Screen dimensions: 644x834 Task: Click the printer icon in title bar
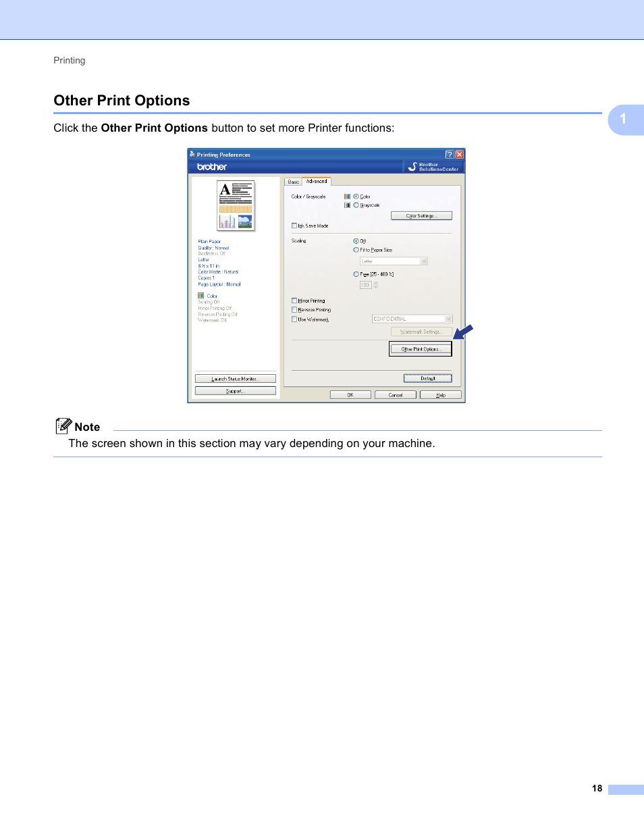192,155
